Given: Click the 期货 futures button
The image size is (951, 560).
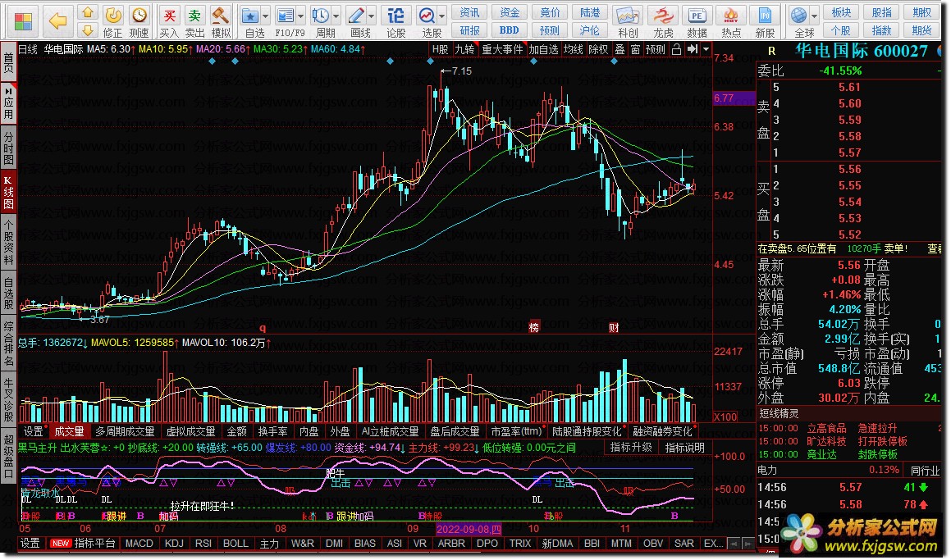Looking at the screenshot, I should [922, 30].
